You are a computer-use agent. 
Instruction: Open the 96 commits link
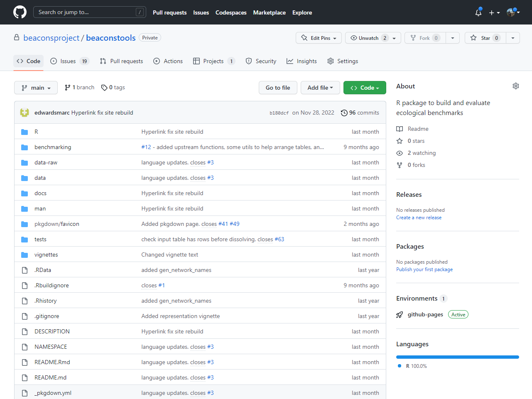click(x=360, y=113)
